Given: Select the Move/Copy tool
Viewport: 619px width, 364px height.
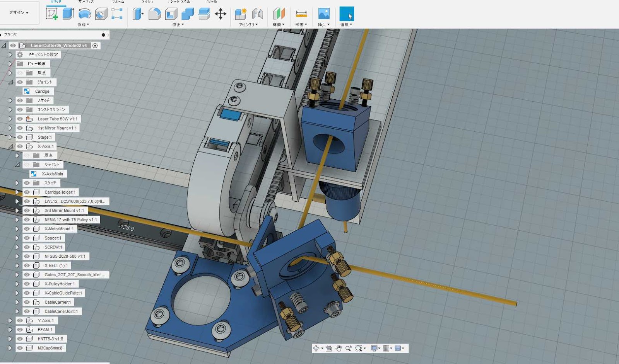Looking at the screenshot, I should 221,14.
